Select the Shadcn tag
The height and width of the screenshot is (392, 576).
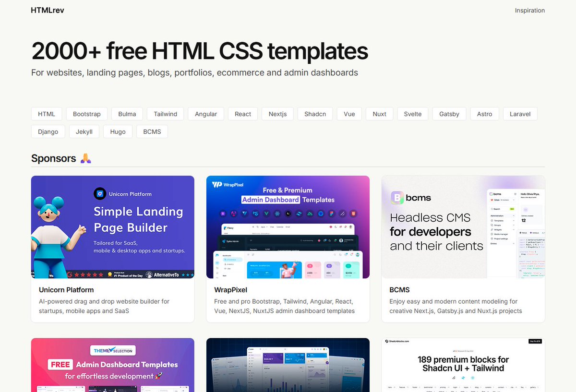click(x=315, y=114)
